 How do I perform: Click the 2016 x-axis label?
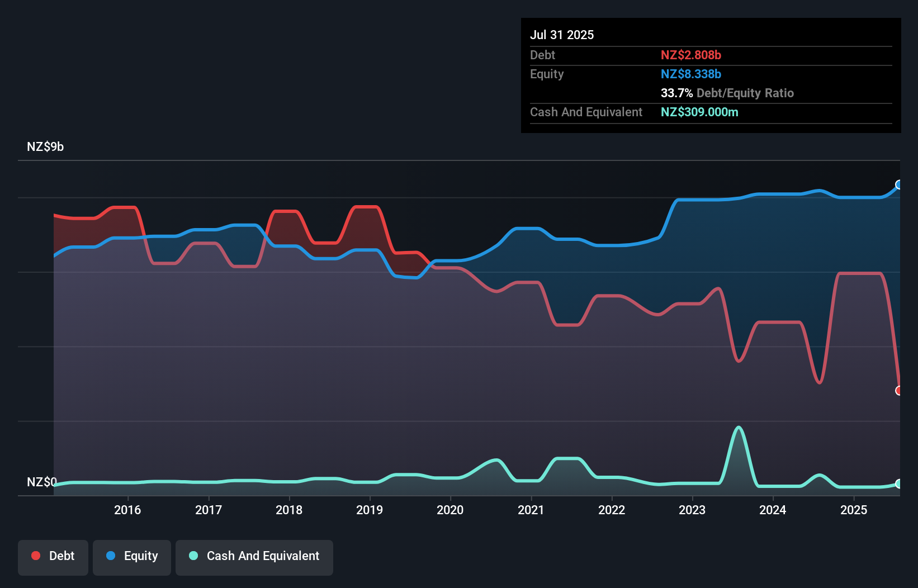click(127, 510)
